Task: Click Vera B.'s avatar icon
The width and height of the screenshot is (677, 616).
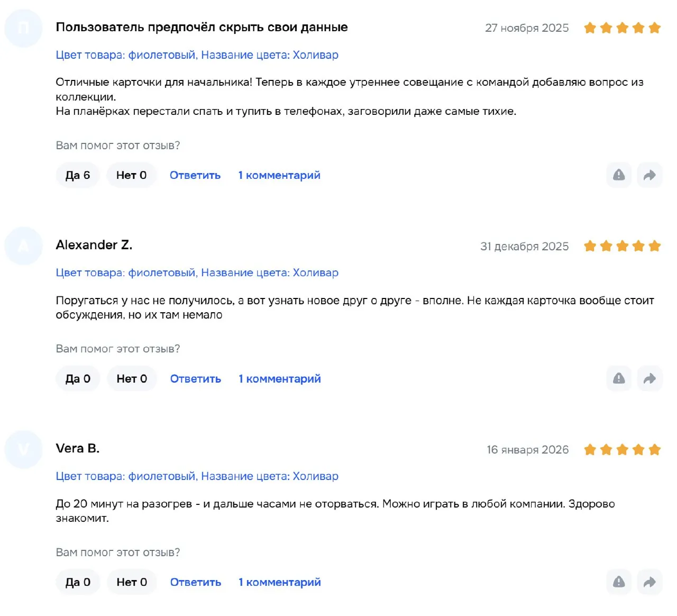Action: [x=23, y=450]
